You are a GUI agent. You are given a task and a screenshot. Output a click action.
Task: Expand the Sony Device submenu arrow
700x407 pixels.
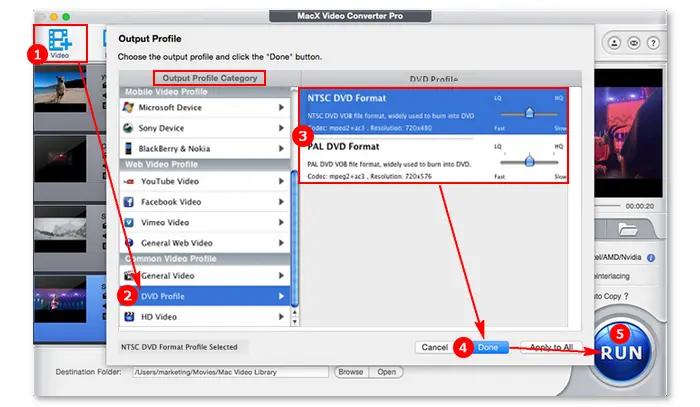(281, 128)
